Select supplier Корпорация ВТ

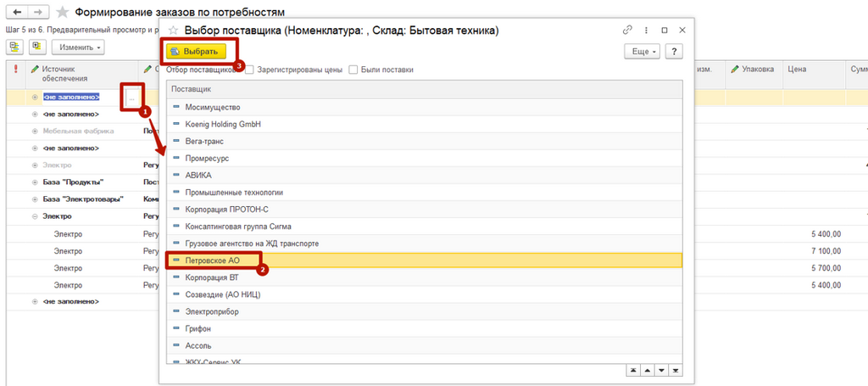tap(424, 277)
